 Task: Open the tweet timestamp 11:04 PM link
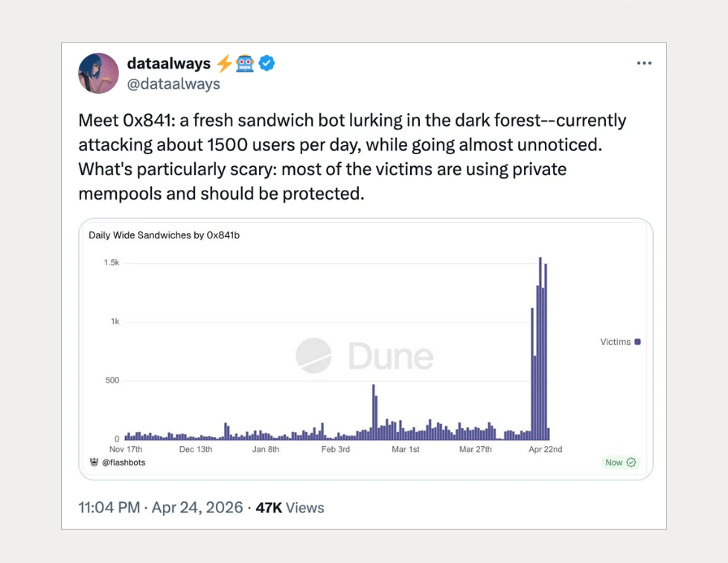coord(109,508)
